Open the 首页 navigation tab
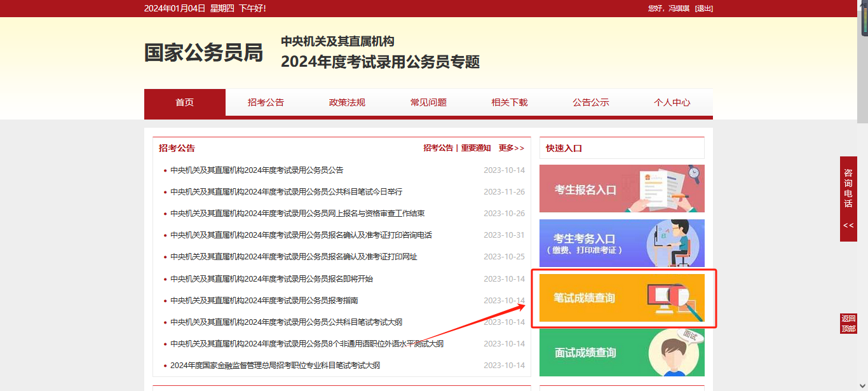The height and width of the screenshot is (391, 868). pos(185,102)
